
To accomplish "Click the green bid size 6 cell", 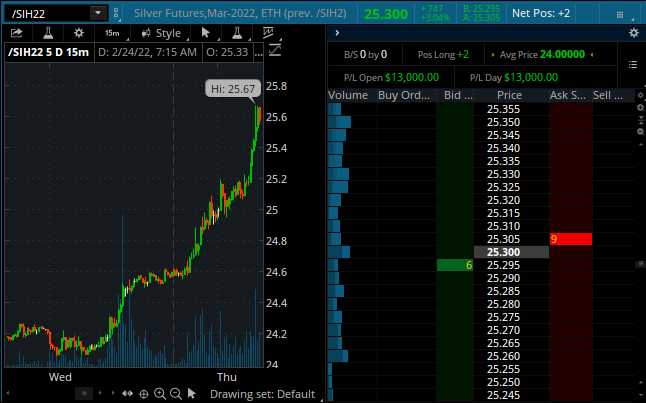I will pos(455,265).
